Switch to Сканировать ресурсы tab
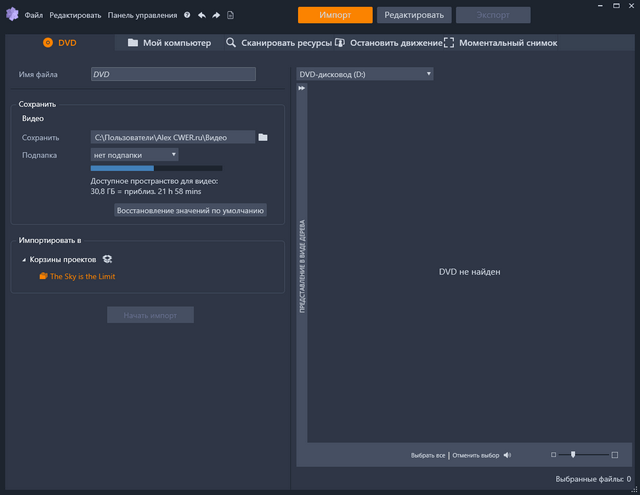This screenshot has width=640, height=495. (x=278, y=43)
